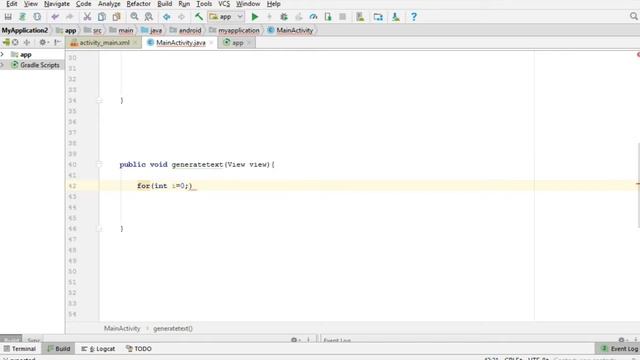Click the Save All toolbar icon
The height and width of the screenshot is (360, 640).
pyautogui.click(x=8, y=17)
